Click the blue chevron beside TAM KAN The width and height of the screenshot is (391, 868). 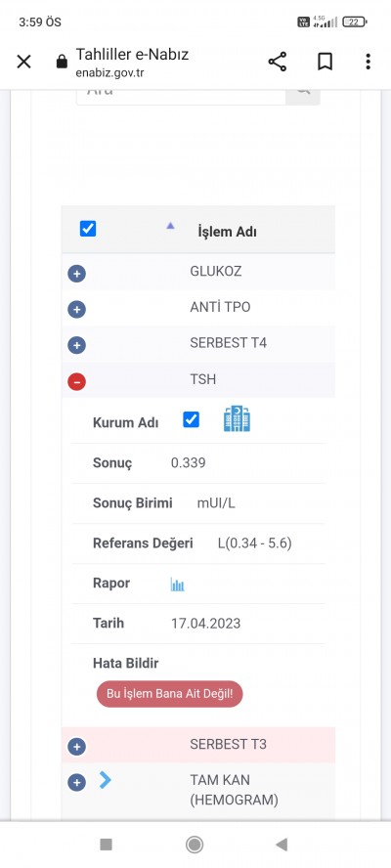(105, 780)
